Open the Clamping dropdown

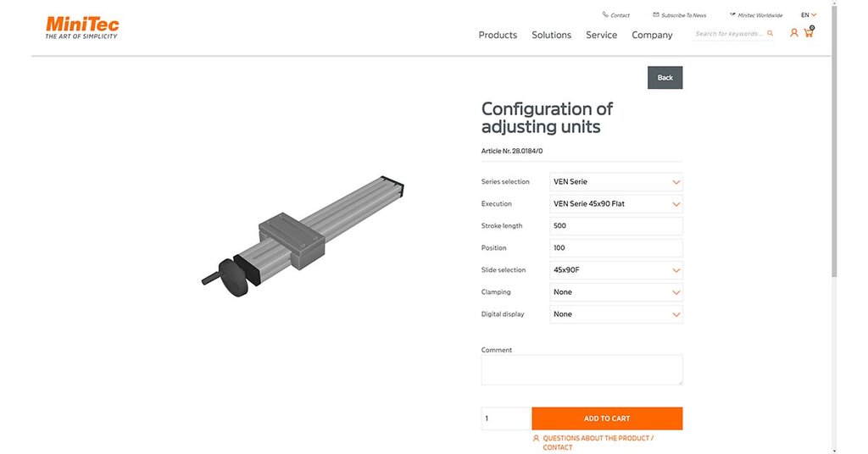615,292
